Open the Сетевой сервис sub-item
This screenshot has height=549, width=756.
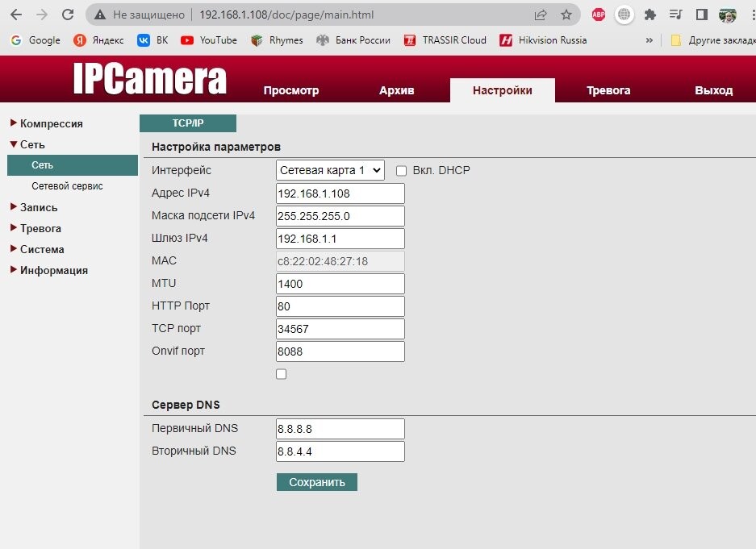click(x=67, y=186)
